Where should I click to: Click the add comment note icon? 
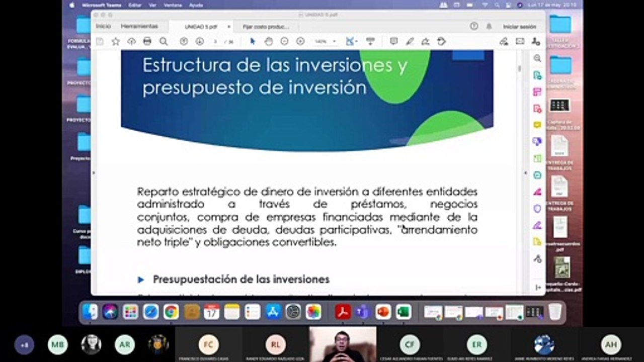tap(394, 41)
